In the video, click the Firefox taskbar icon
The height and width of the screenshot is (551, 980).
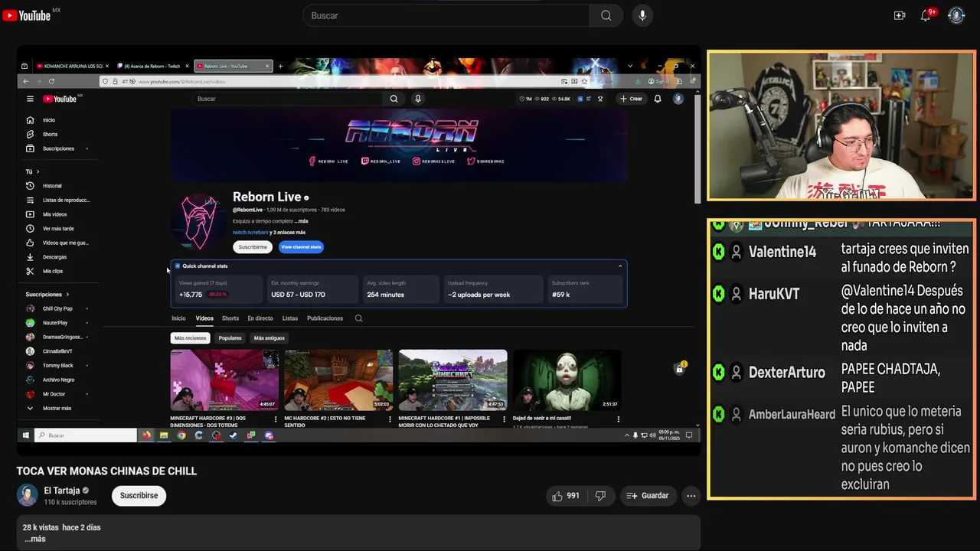[146, 435]
